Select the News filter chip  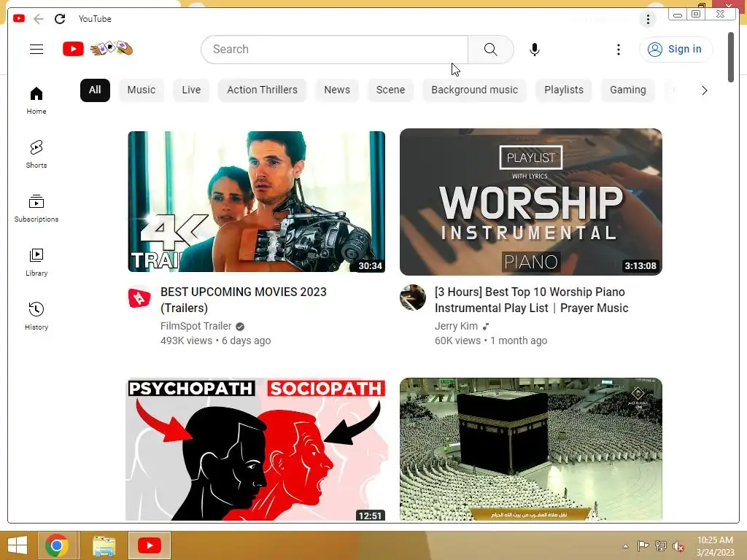pos(337,90)
